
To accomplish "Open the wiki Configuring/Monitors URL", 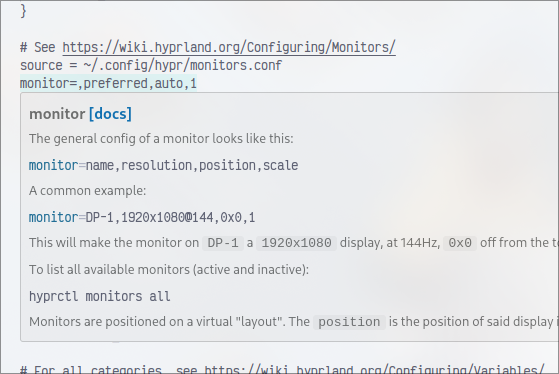I will 229,47.
